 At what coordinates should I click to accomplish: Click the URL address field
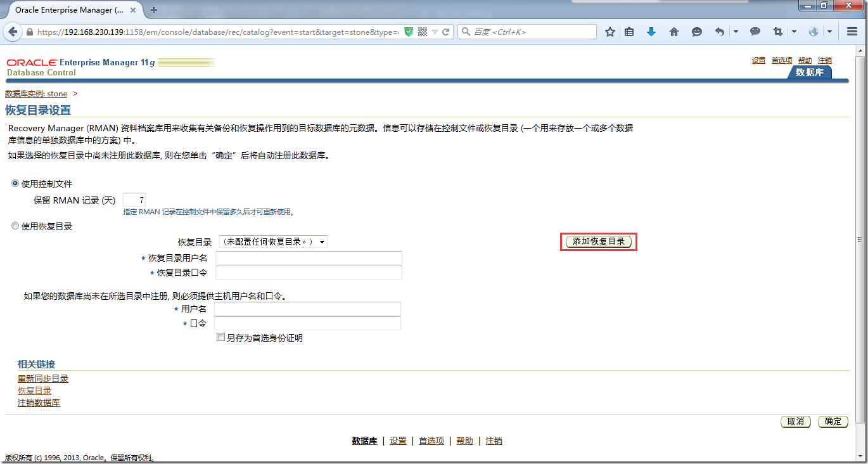point(217,32)
